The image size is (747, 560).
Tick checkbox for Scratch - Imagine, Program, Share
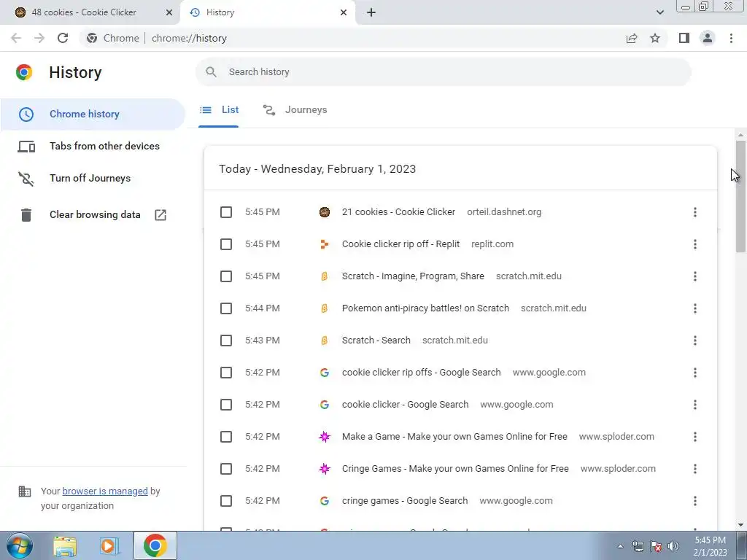click(x=226, y=276)
